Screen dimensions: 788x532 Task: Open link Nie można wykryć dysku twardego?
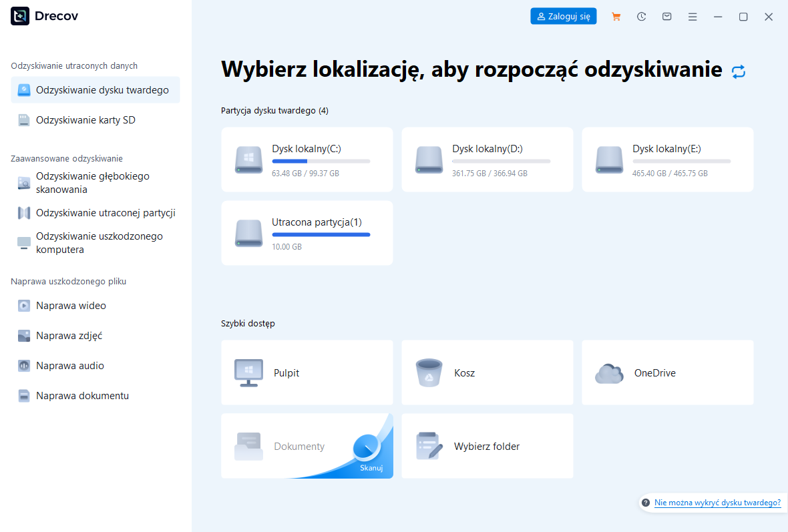(x=717, y=503)
